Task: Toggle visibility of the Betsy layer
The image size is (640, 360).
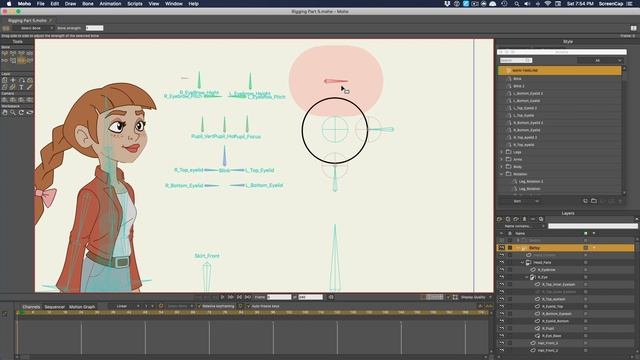Action: (x=502, y=248)
